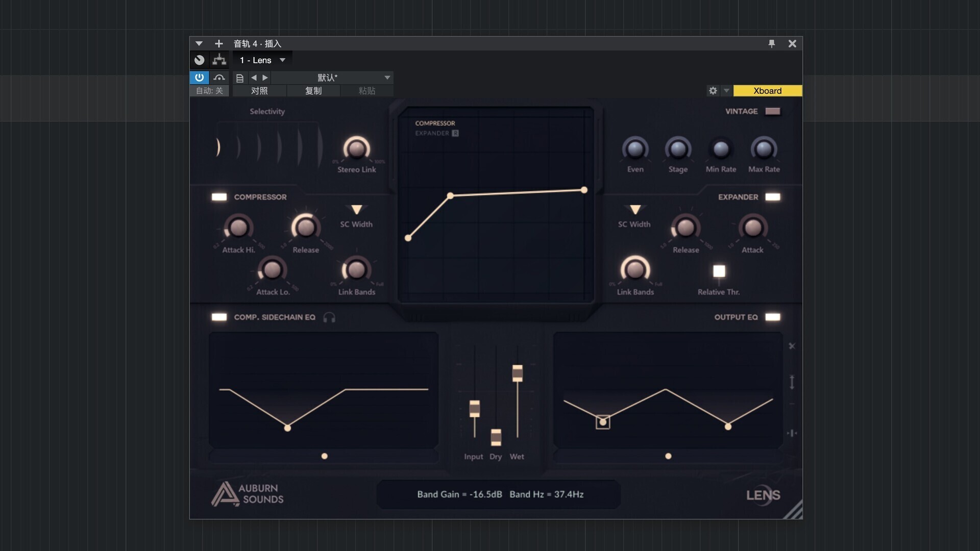The width and height of the screenshot is (980, 551).
Task: Open the preset file document icon
Action: [x=239, y=78]
